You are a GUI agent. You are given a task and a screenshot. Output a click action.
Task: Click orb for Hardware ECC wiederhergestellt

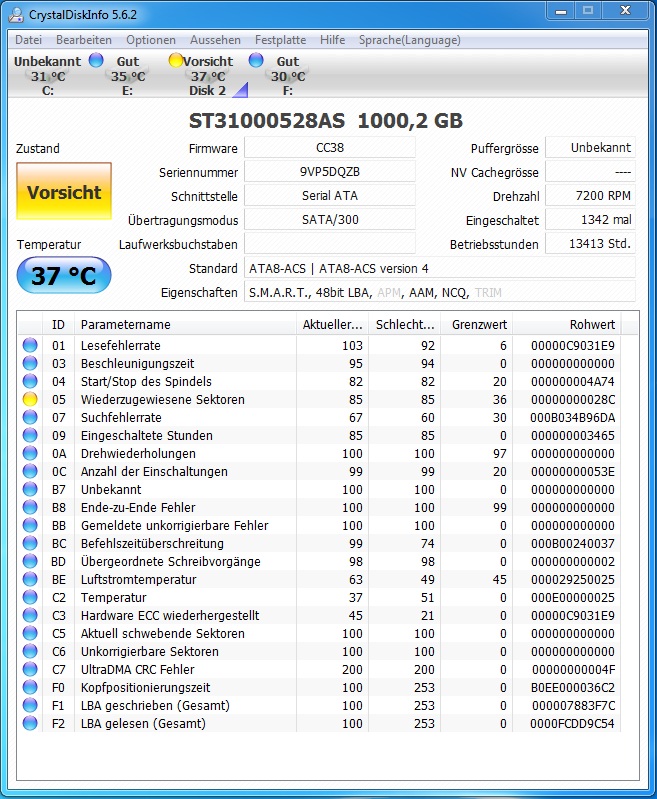pos(30,615)
